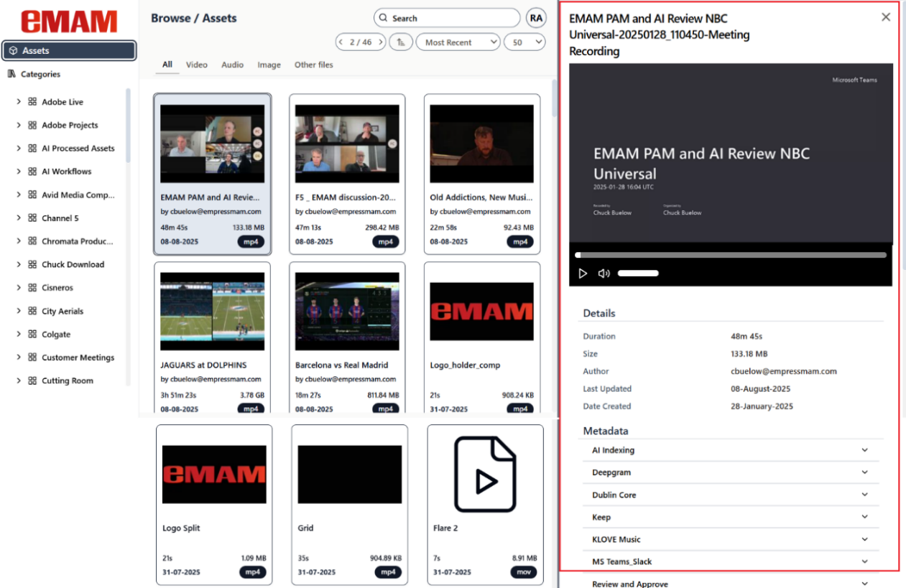The width and height of the screenshot is (906, 588).
Task: Click the "Barcelona vs Real Madrid" title text
Action: (341, 365)
